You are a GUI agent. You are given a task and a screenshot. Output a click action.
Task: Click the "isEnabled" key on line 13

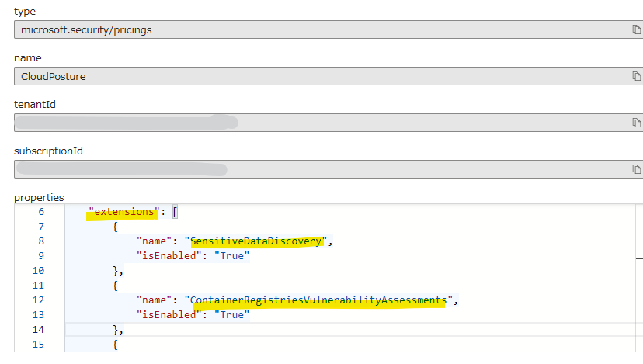click(169, 315)
